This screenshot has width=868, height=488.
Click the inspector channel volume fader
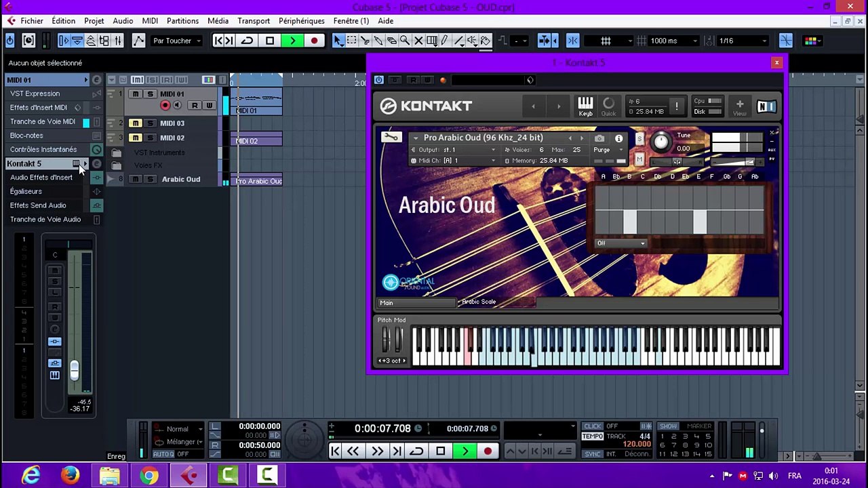[x=74, y=369]
